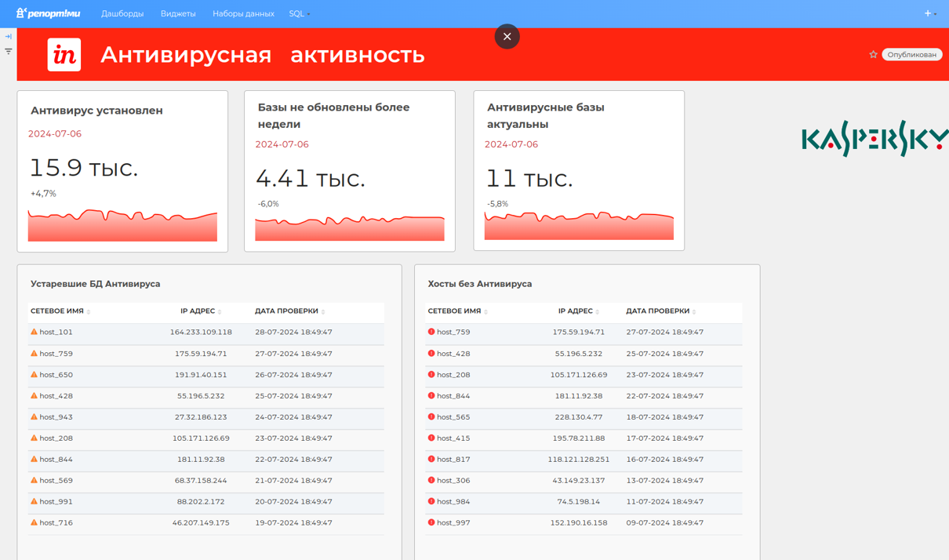Close the dashboard with the round X button

(507, 36)
